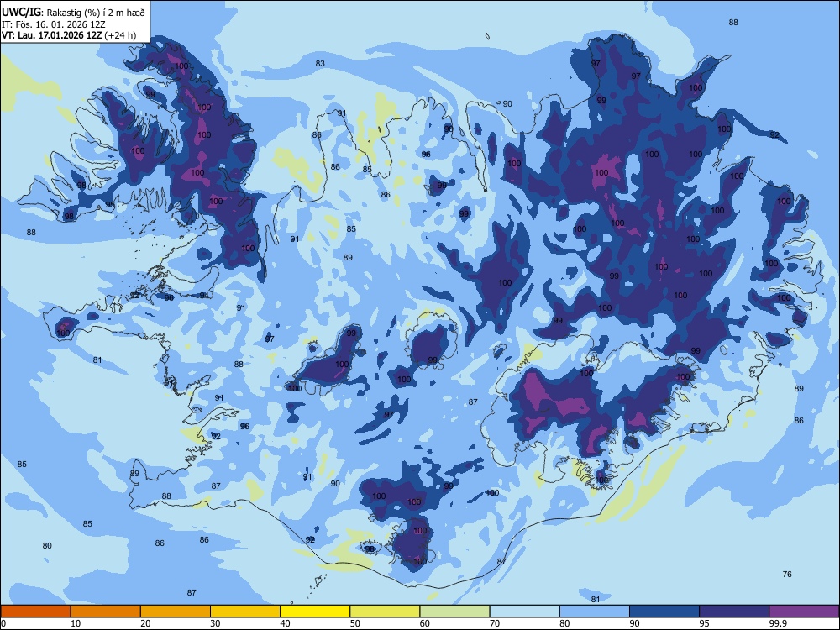Click the purple legend swatch above 99.9

(x=804, y=612)
